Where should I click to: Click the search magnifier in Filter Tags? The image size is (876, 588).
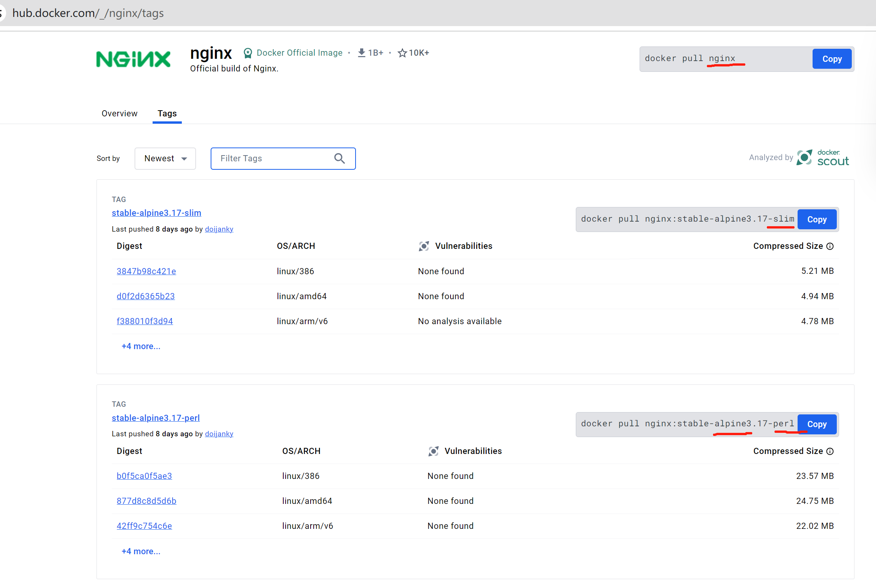339,158
